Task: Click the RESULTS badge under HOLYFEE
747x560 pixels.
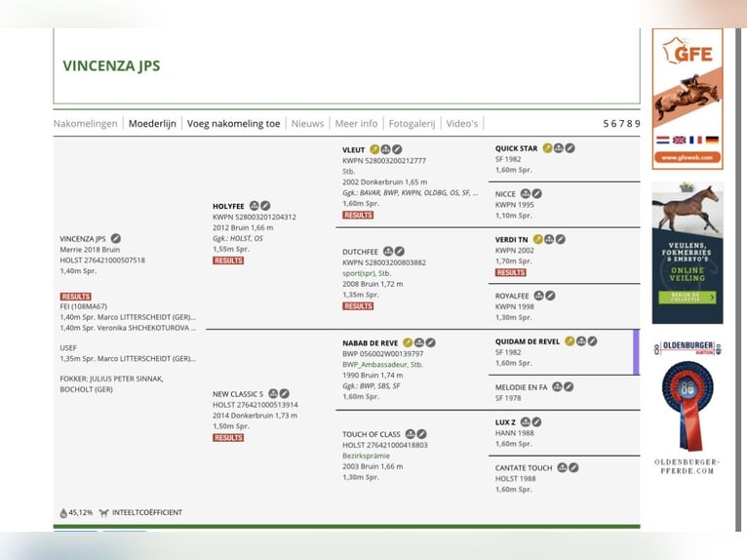Action: point(228,260)
